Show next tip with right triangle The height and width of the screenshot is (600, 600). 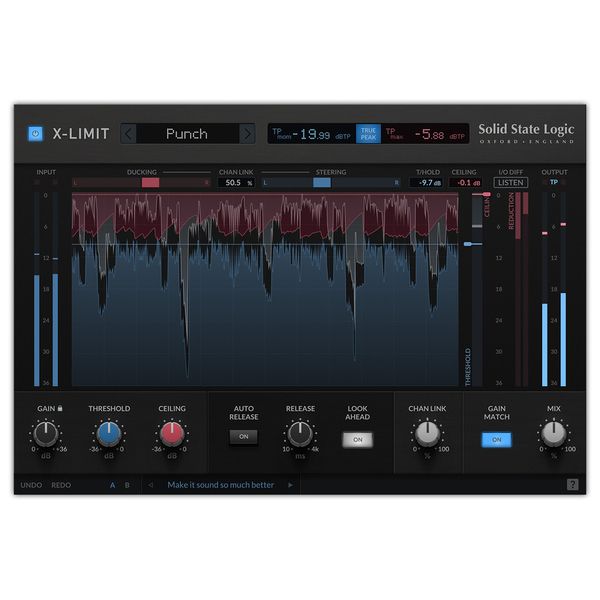click(x=290, y=485)
